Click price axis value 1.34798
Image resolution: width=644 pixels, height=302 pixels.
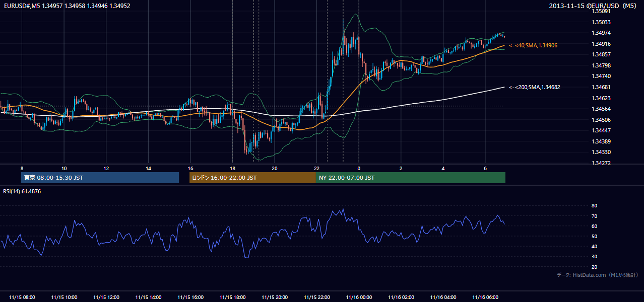(601, 65)
